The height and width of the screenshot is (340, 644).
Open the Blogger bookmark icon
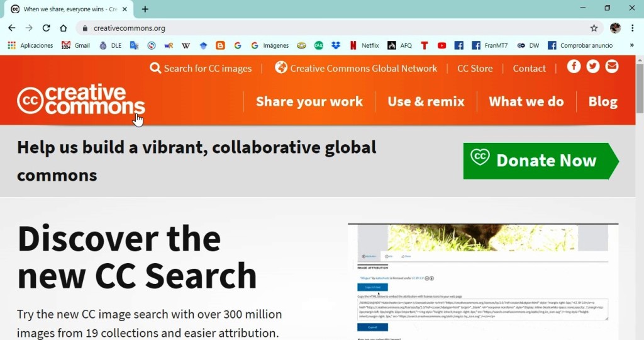coord(220,45)
